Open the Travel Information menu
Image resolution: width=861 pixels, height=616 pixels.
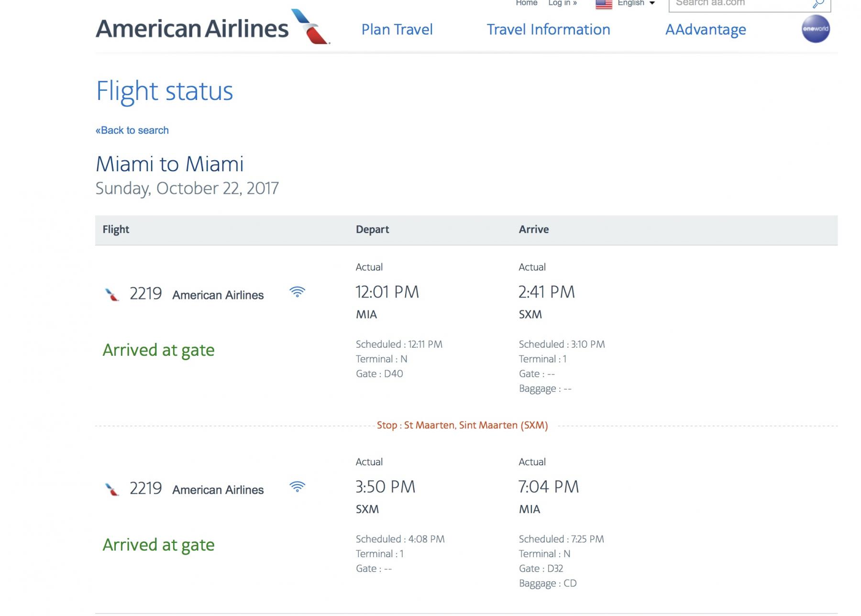(548, 30)
